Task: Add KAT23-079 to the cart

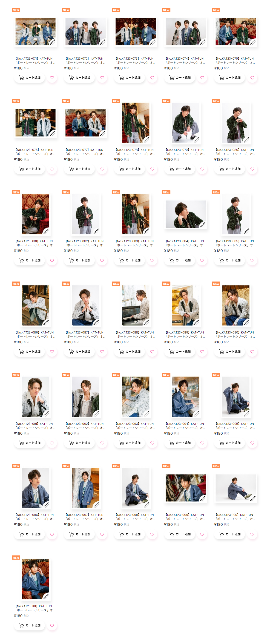Action: (x=179, y=169)
